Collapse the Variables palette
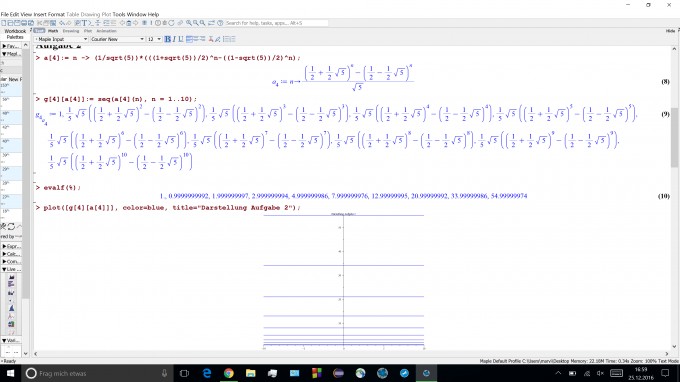This screenshot has width=680, height=382. [11, 341]
